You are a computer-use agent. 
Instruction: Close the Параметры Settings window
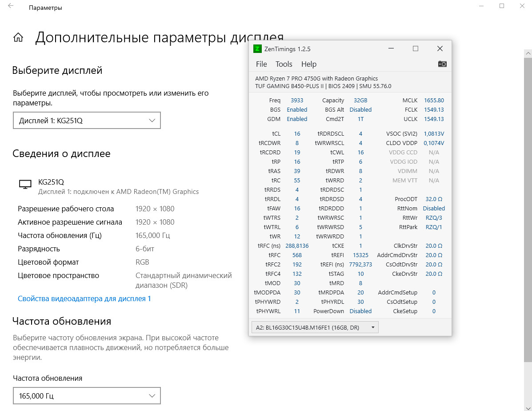pyautogui.click(x=522, y=6)
